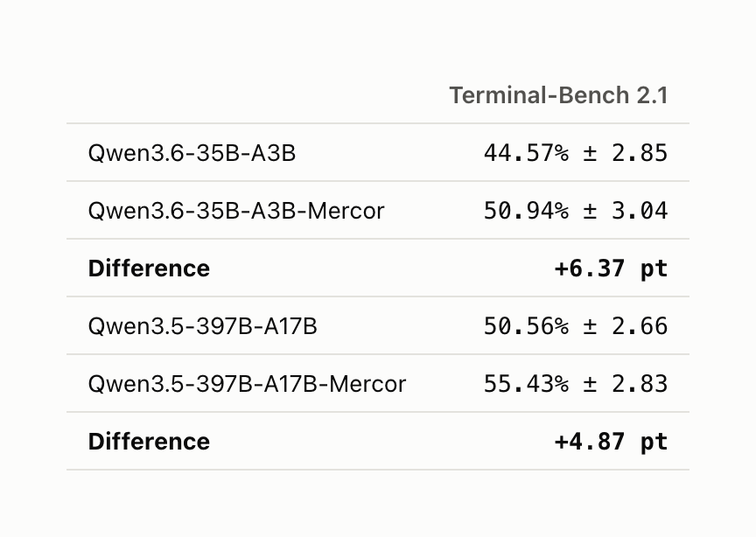Image resolution: width=756 pixels, height=537 pixels.
Task: Click the ± 2.66 error margin text
Action: point(626,326)
